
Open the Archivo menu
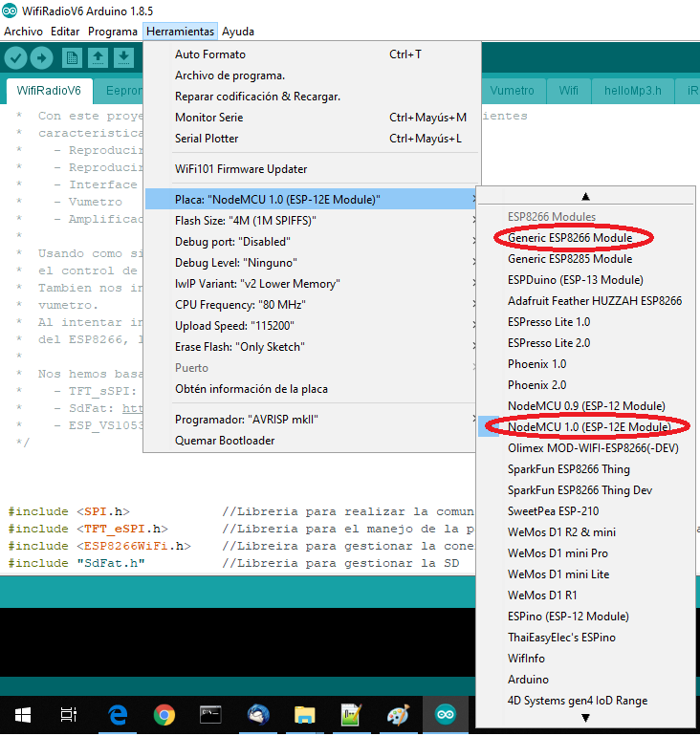tap(24, 32)
